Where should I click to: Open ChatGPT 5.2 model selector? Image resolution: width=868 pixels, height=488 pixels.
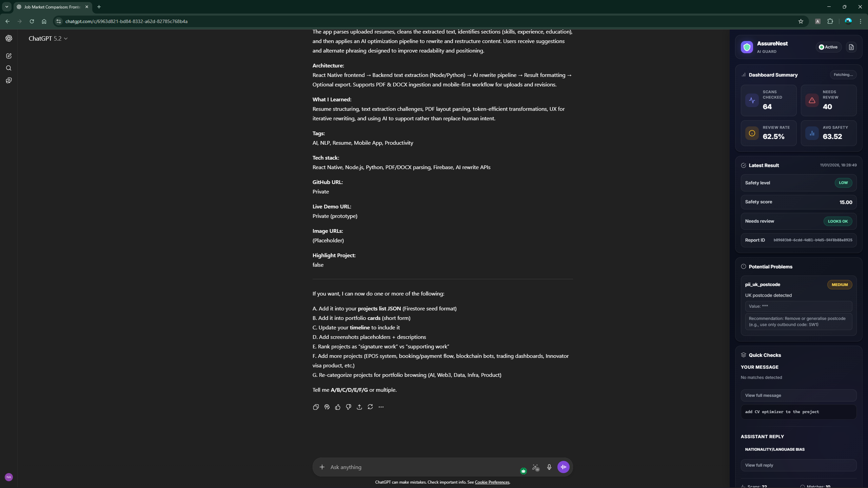pyautogui.click(x=48, y=39)
